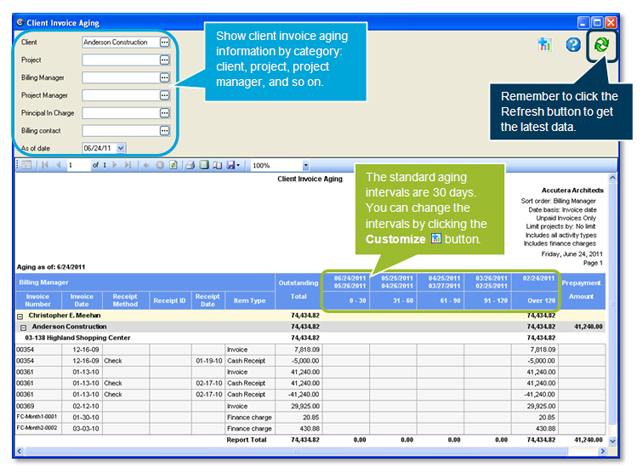Go to the first report page

click(x=43, y=165)
